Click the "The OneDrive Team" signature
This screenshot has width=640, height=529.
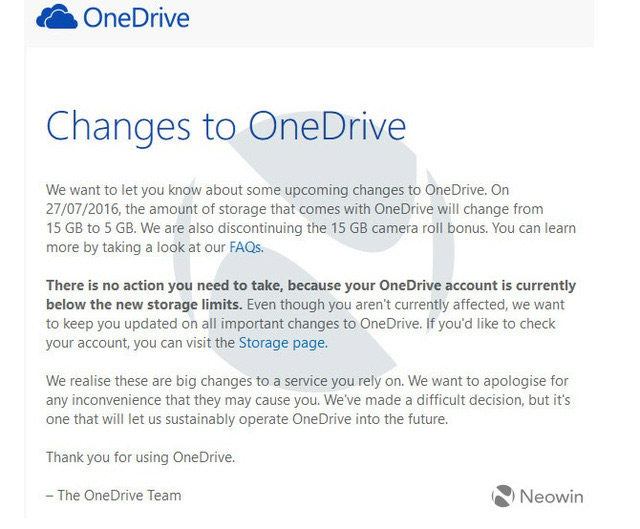coord(114,495)
